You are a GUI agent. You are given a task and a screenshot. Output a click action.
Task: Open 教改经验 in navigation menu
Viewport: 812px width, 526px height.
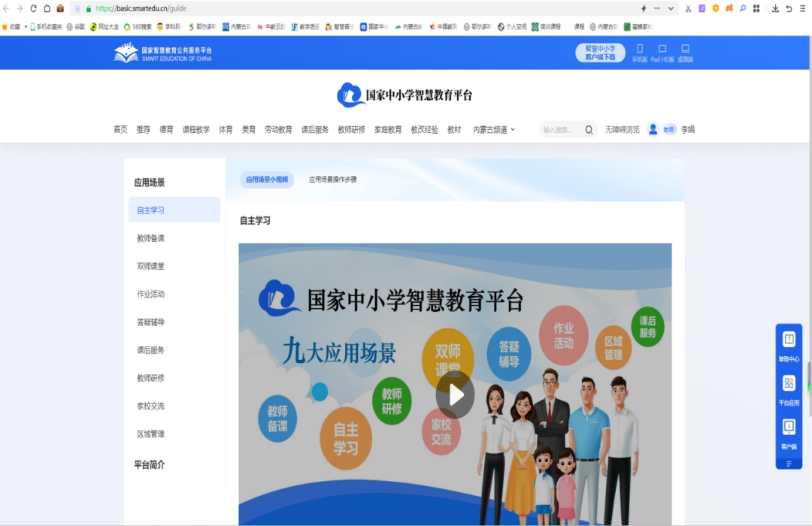click(425, 129)
